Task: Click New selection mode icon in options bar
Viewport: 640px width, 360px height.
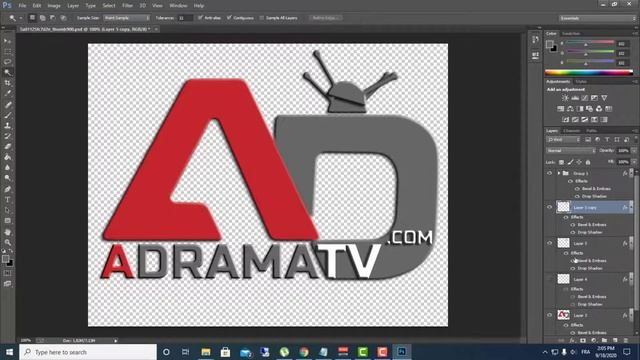Action: click(32, 18)
